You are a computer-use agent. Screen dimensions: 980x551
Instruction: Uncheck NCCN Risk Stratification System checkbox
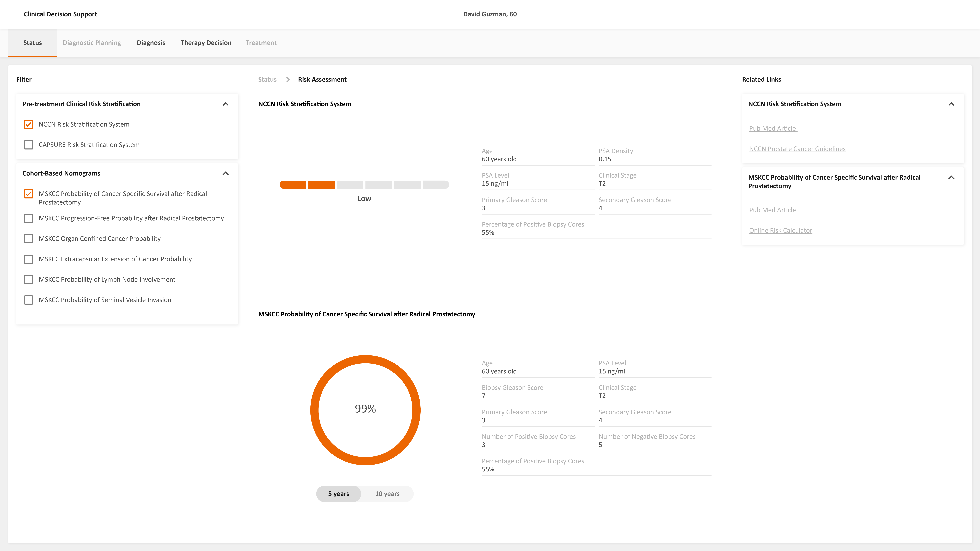29,124
